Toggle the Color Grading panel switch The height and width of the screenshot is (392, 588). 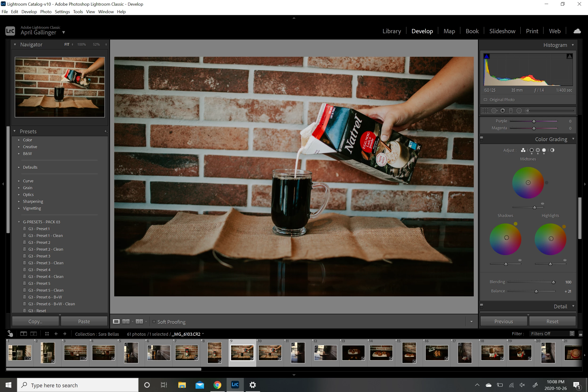tap(482, 139)
